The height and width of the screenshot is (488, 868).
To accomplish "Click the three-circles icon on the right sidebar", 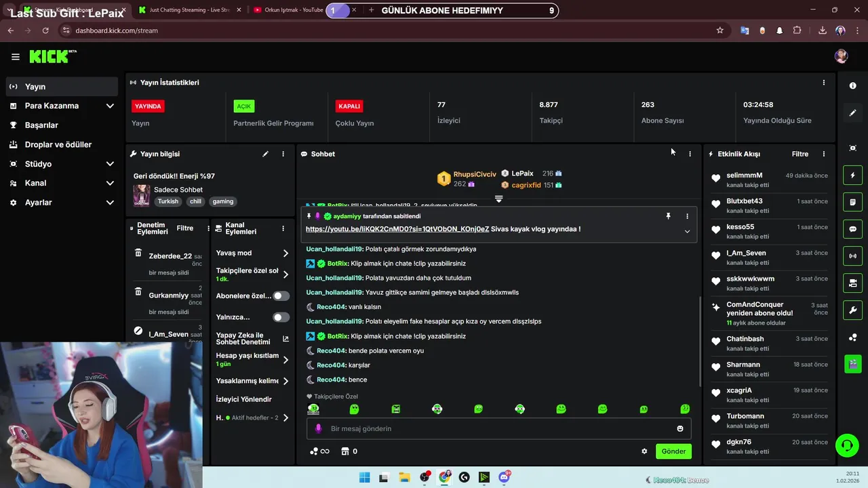I will [852, 338].
